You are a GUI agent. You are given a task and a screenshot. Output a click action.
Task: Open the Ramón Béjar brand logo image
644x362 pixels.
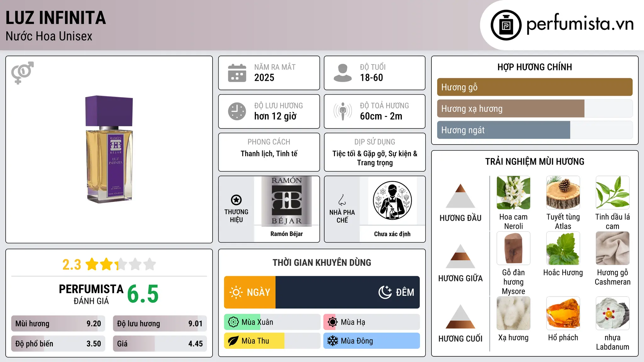click(286, 201)
